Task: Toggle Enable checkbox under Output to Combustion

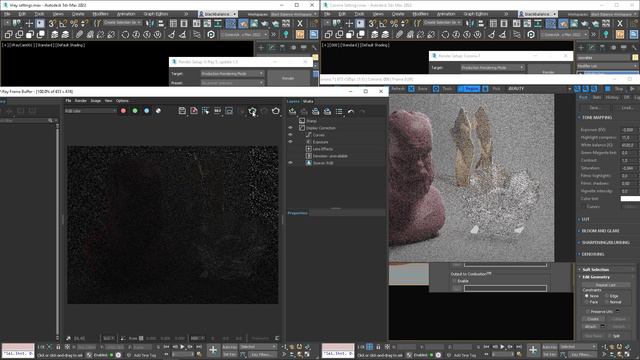Action: coord(454,281)
